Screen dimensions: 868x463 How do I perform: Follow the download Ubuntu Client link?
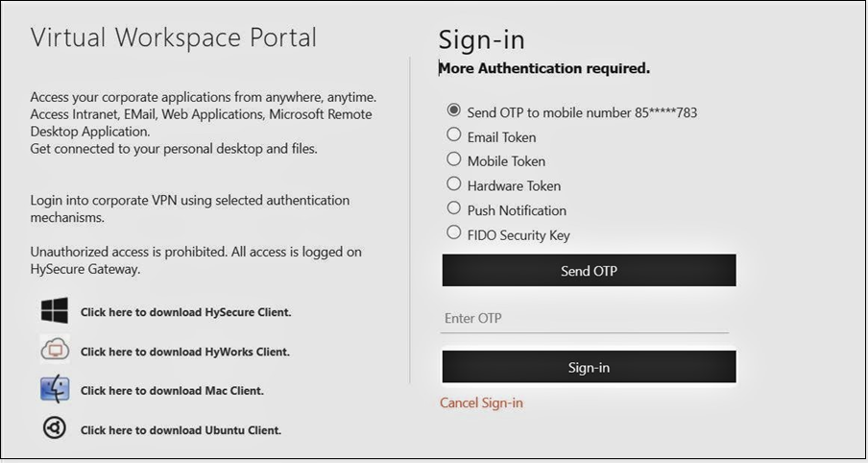[x=181, y=430]
